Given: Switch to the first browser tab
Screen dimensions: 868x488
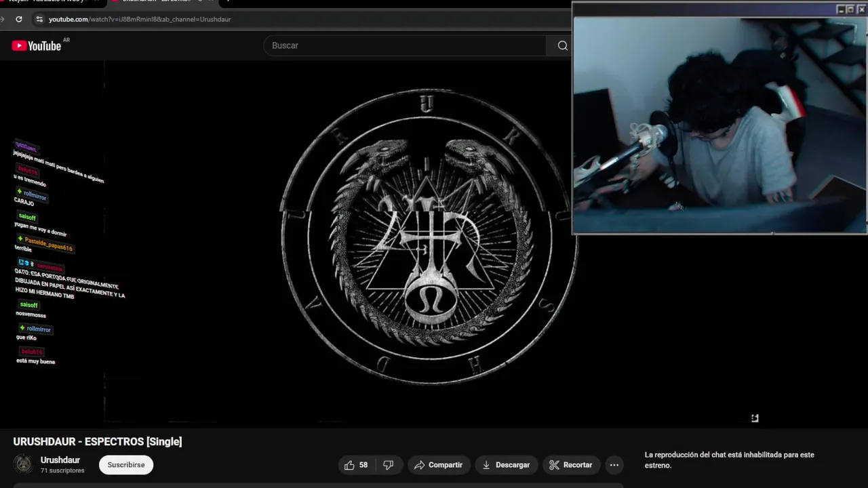Looking at the screenshot, I should click(x=51, y=2).
